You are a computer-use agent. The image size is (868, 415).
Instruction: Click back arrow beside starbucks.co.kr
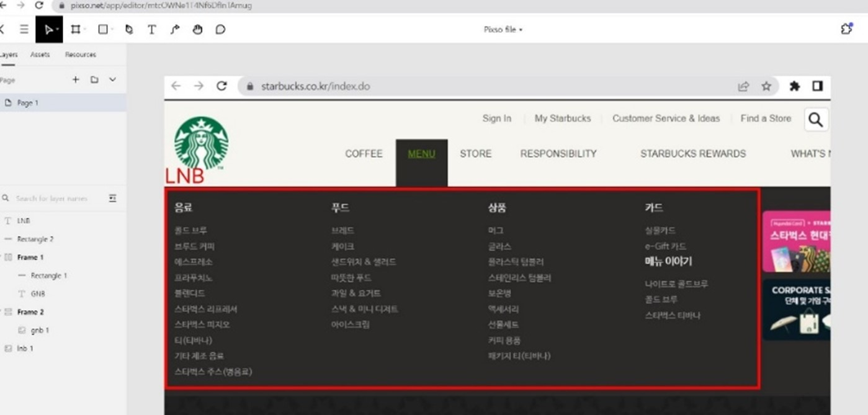tap(176, 86)
